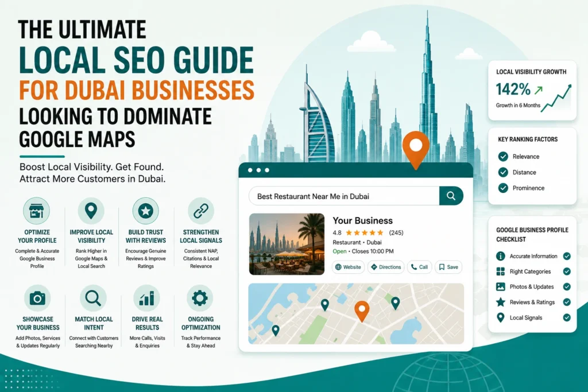Click the Ongoing Optimization heading
Screen dimensions: 588x392
coord(200,324)
